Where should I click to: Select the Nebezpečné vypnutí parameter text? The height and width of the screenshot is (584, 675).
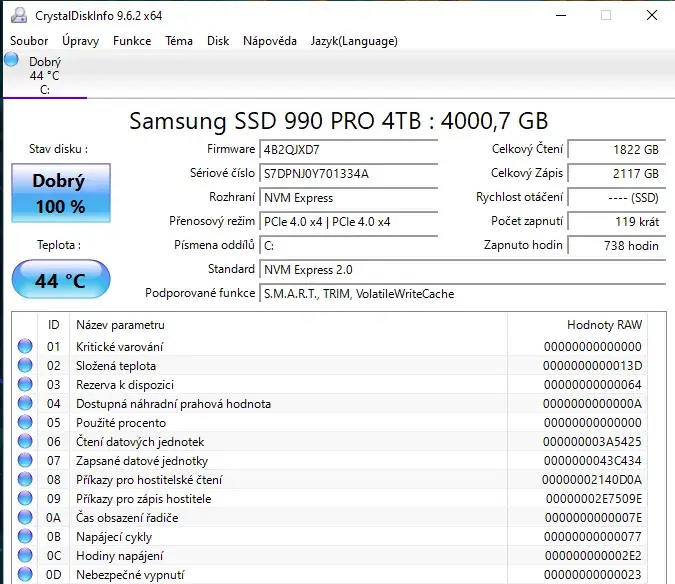tap(130, 575)
